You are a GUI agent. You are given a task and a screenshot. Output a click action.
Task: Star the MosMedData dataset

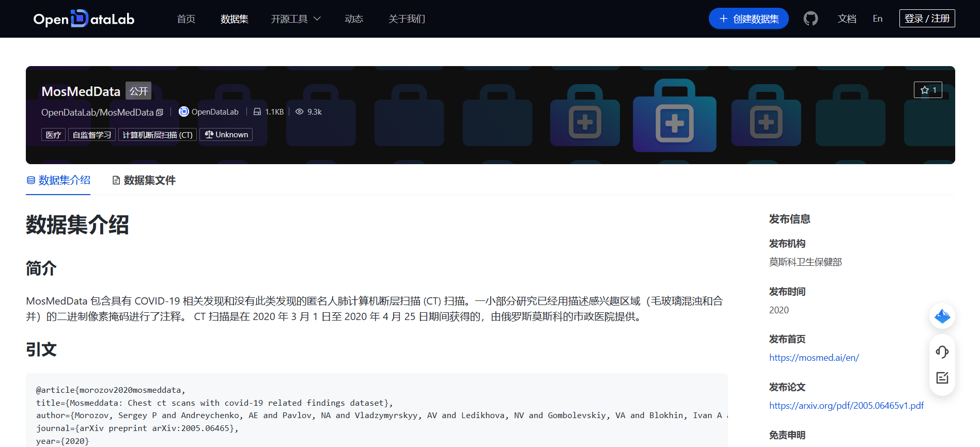928,90
